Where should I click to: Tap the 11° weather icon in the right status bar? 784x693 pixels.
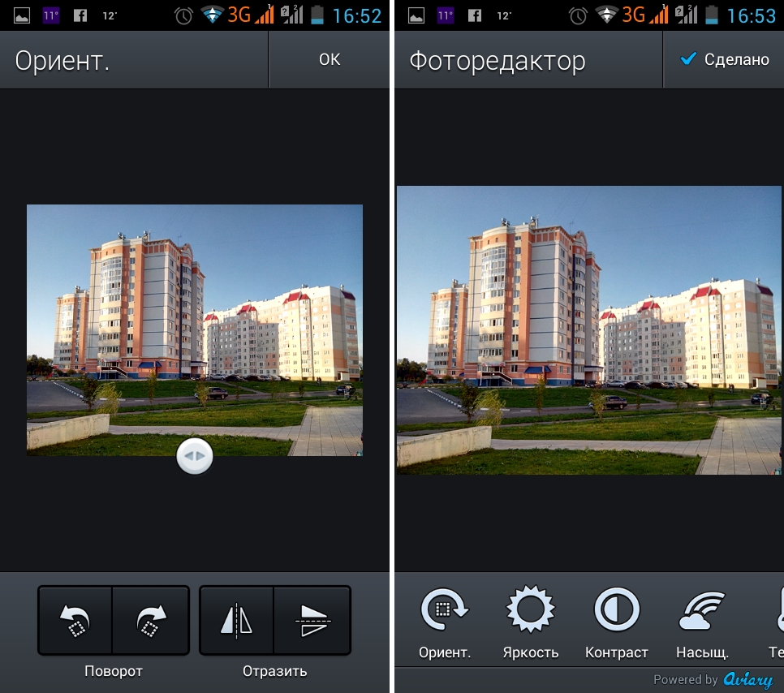(x=446, y=15)
